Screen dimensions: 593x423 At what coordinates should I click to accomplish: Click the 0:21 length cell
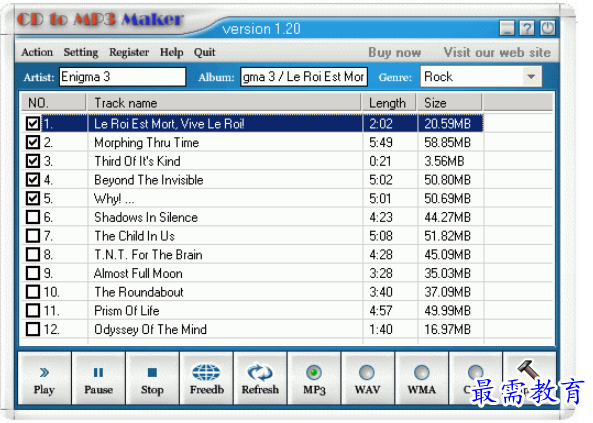click(x=380, y=161)
